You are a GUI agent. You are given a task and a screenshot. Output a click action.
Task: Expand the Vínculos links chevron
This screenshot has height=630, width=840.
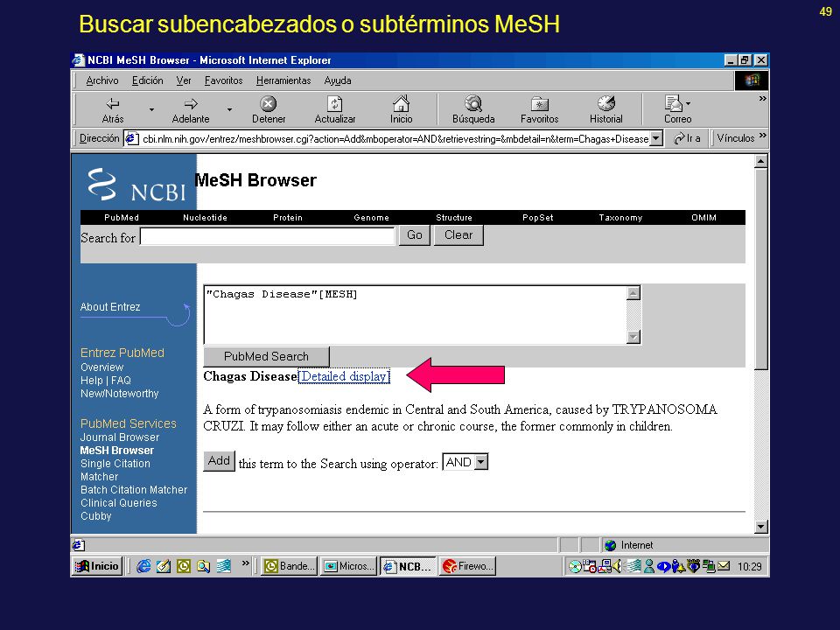763,136
